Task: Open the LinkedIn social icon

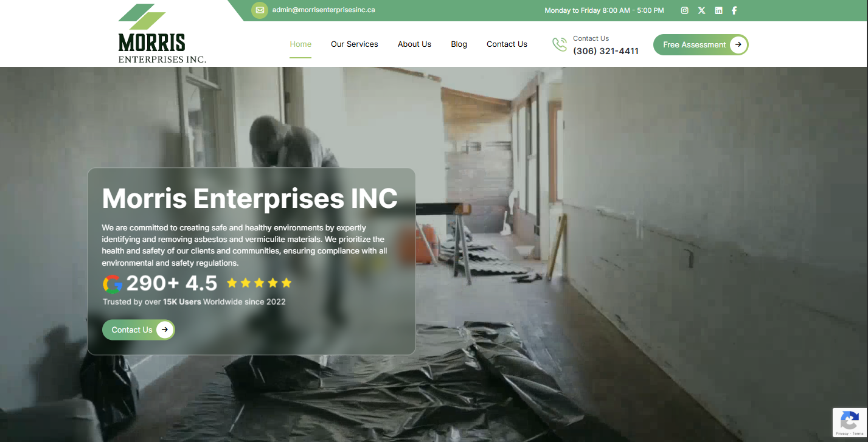Action: (718, 10)
